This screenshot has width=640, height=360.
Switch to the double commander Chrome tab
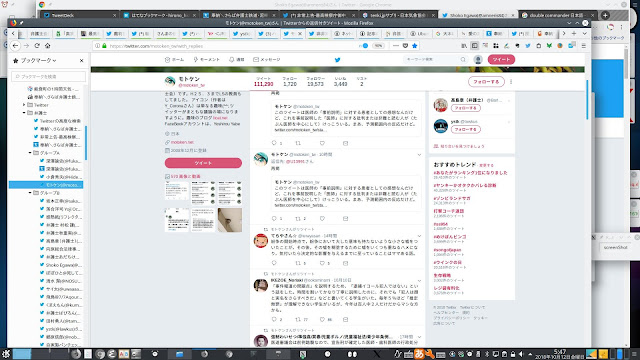click(558, 15)
